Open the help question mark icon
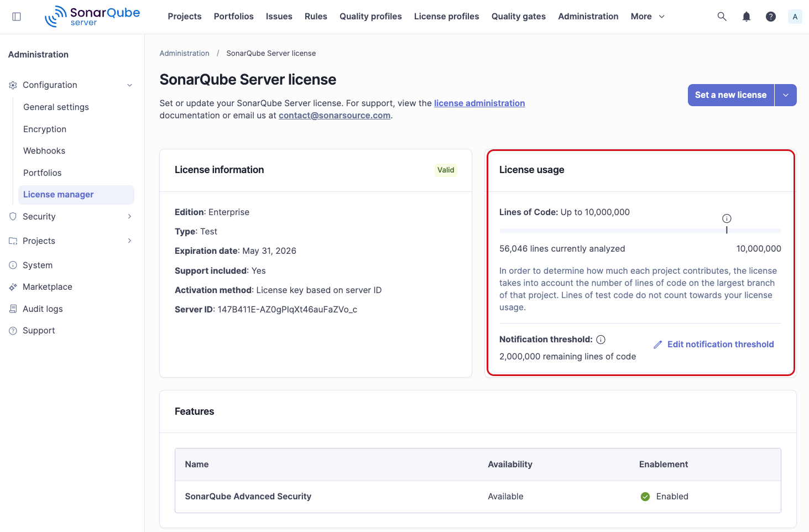Screen dimensions: 809x532 point(771,17)
